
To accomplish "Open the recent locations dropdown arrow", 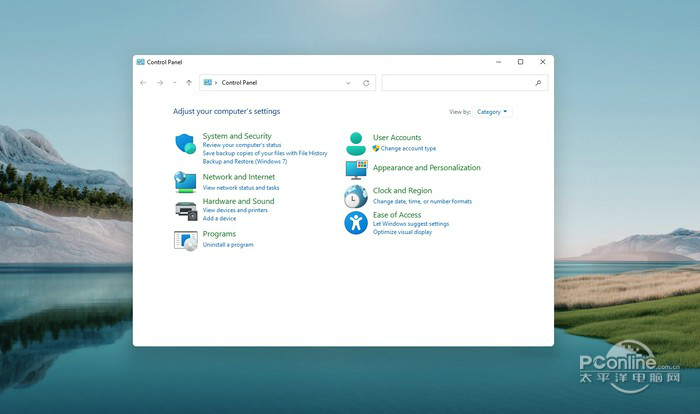I will [175, 83].
